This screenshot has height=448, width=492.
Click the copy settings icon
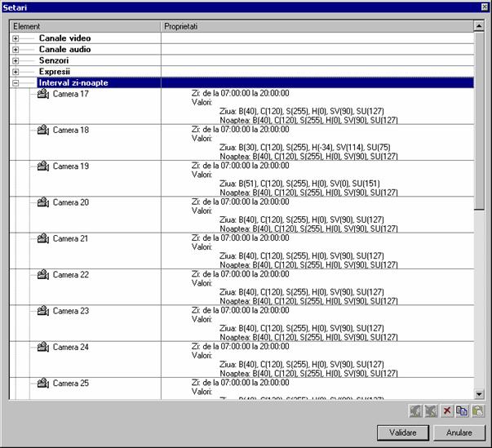[462, 410]
